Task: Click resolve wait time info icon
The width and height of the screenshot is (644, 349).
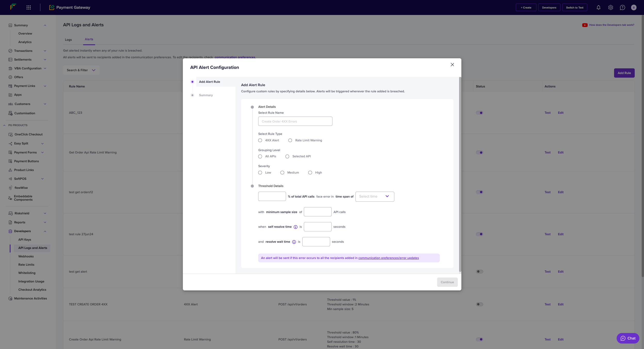Action: [x=294, y=242]
